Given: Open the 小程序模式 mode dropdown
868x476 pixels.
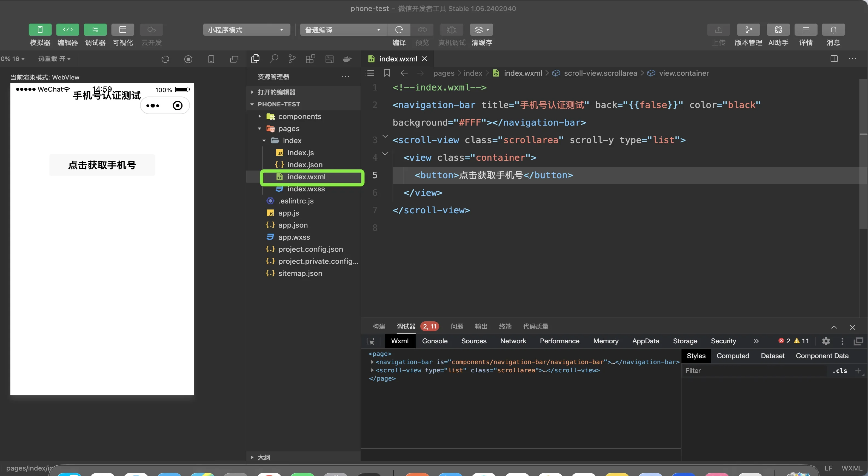Looking at the screenshot, I should tap(246, 30).
